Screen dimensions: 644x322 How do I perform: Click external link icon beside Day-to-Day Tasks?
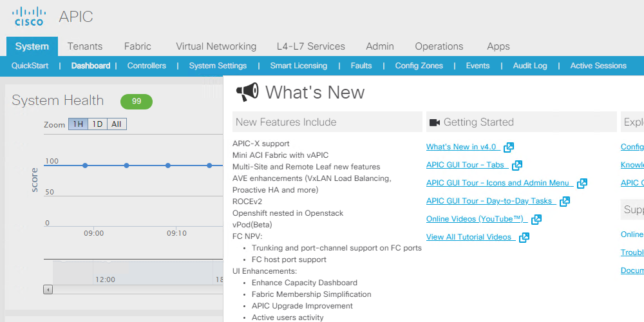tap(565, 202)
